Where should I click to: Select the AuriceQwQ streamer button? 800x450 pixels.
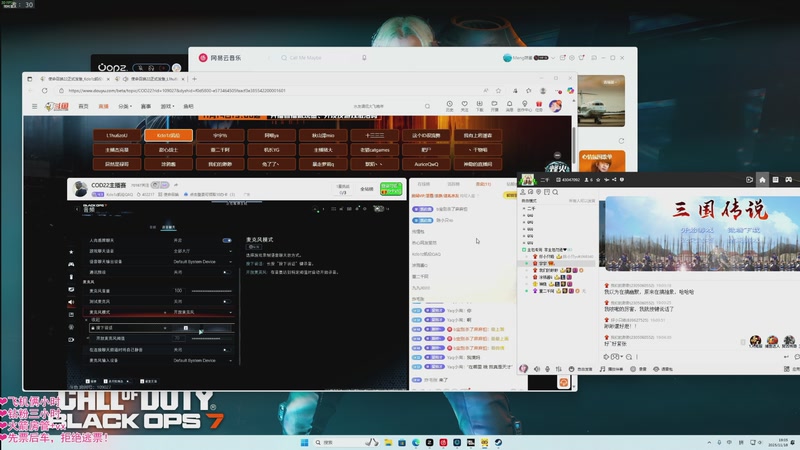[426, 164]
